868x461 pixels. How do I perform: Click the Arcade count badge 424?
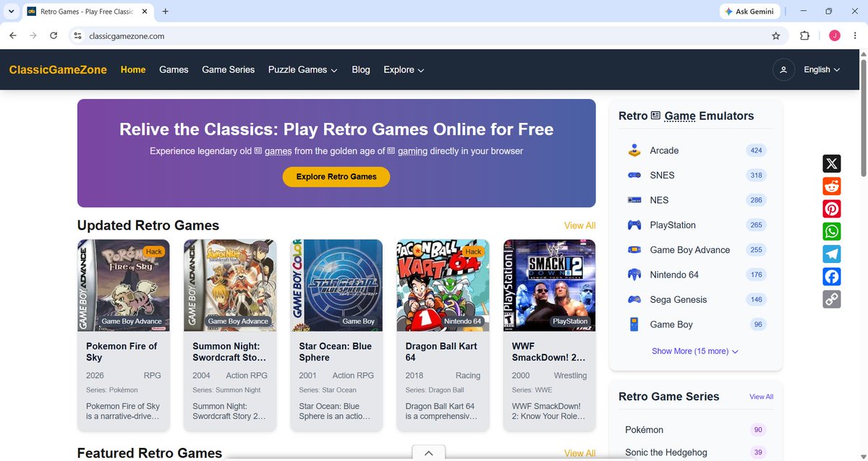pyautogui.click(x=756, y=150)
